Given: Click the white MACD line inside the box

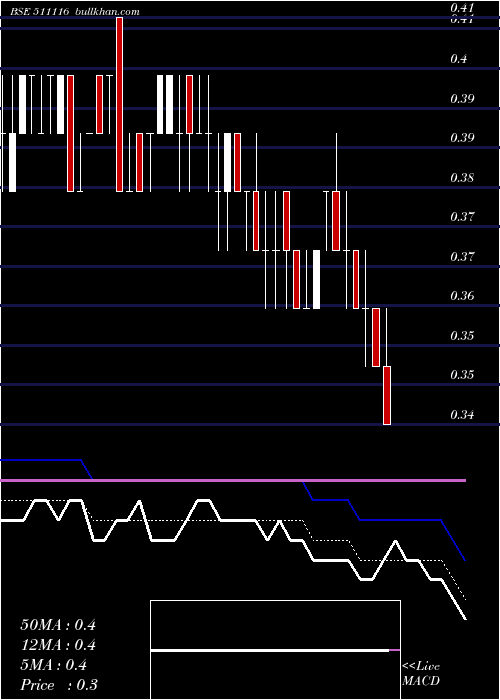Looking at the screenshot, I should tap(270, 650).
